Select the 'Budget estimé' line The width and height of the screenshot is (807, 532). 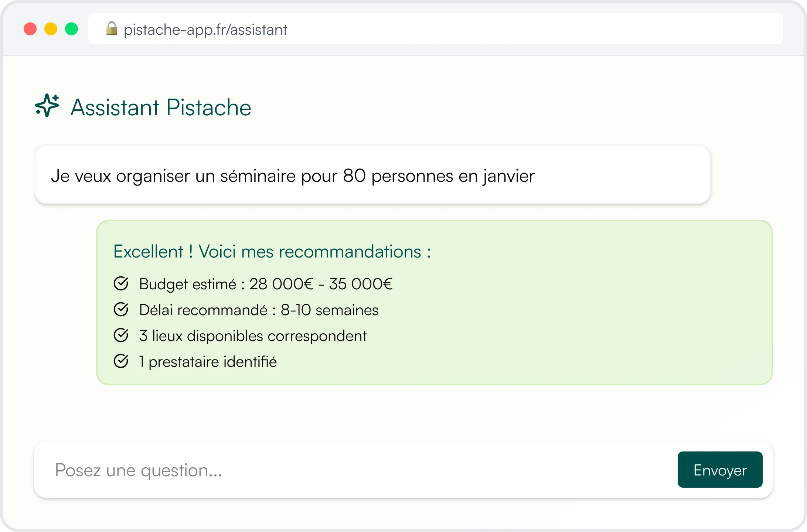[266, 284]
